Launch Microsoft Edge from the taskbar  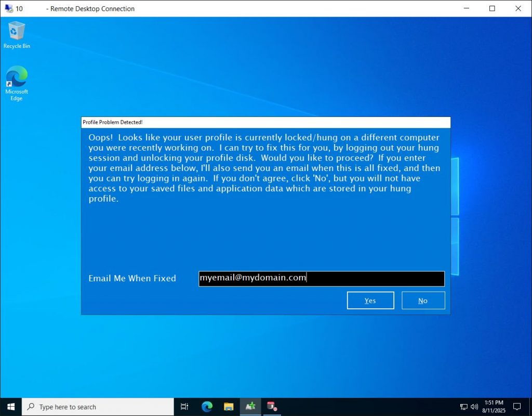pyautogui.click(x=206, y=407)
